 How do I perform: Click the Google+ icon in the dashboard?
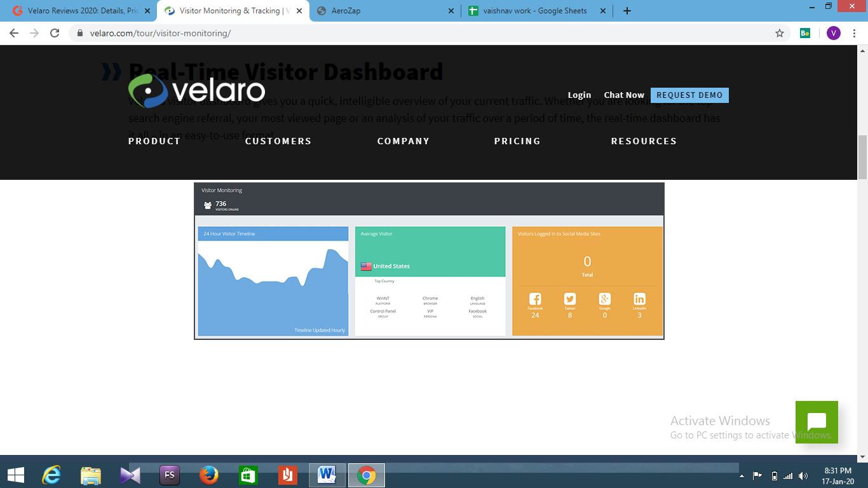pos(604,299)
